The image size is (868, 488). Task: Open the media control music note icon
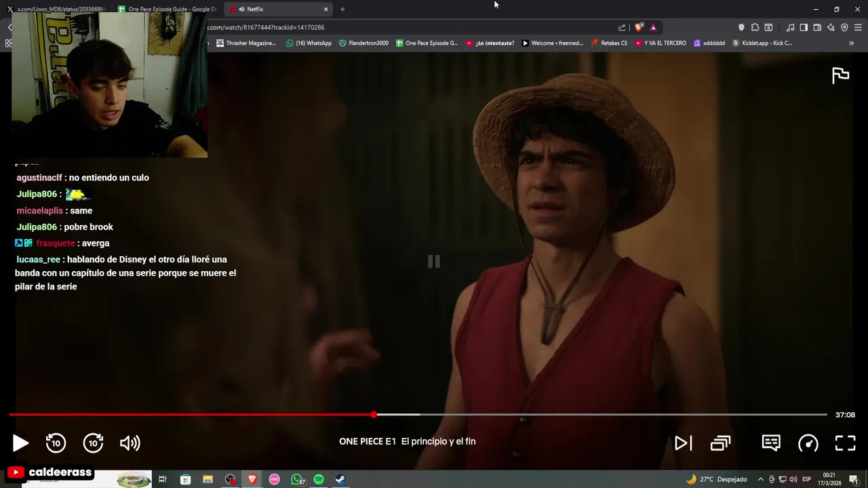tap(790, 27)
